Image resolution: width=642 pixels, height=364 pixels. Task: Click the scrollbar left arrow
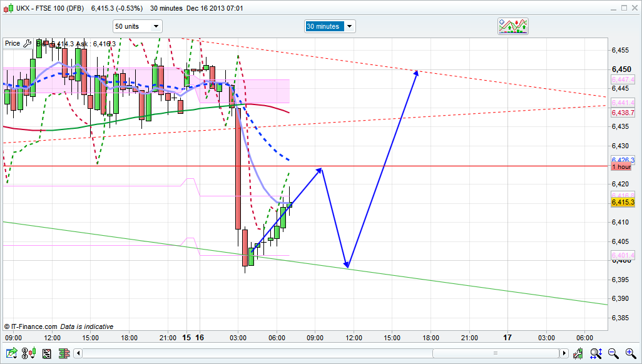79,354
